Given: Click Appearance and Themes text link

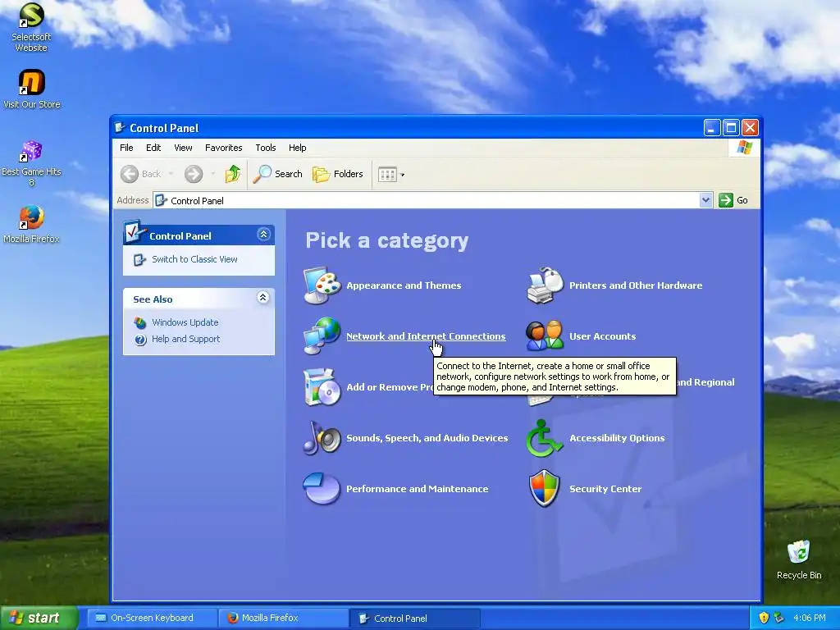Looking at the screenshot, I should click(x=404, y=285).
